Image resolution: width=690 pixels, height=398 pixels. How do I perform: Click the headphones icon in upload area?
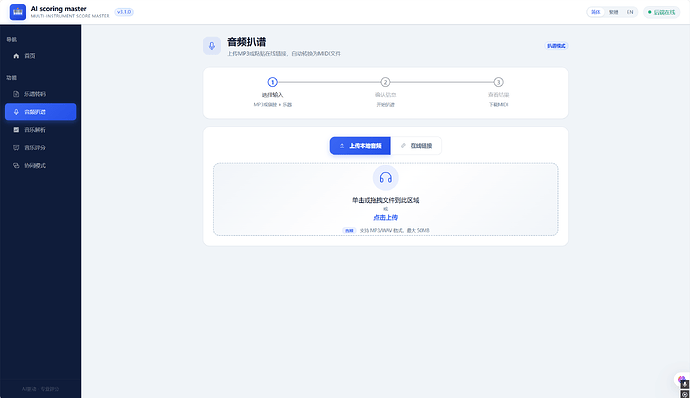tap(385, 178)
